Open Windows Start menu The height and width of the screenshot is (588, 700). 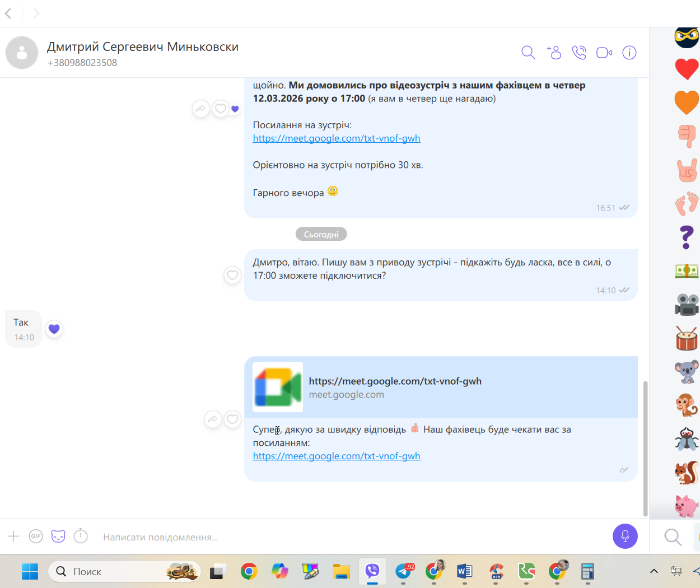point(30,571)
